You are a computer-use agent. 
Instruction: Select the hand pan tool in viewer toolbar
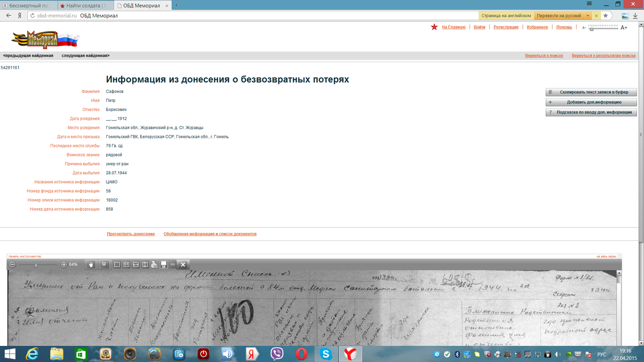coord(91,264)
